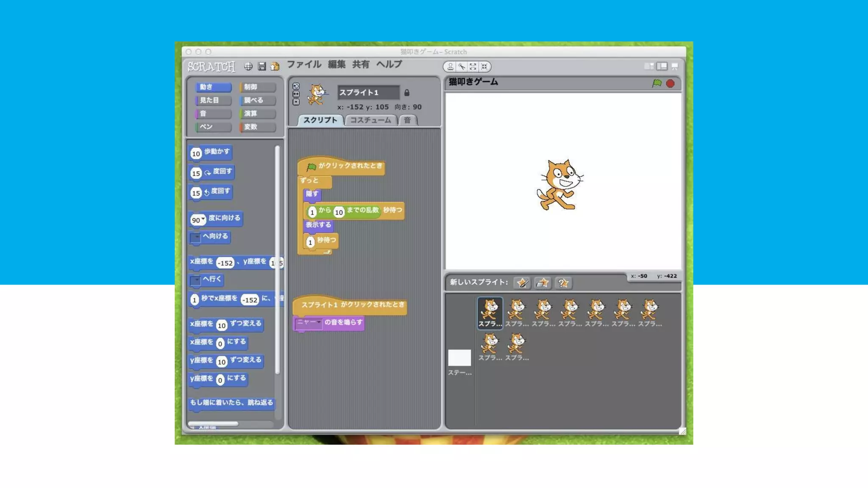Select the highlighted first sprite thumbnail
The height and width of the screenshot is (488, 868).
[x=490, y=313]
